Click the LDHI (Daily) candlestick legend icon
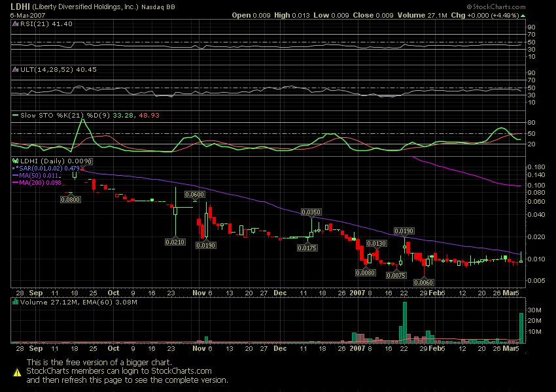 [15, 161]
